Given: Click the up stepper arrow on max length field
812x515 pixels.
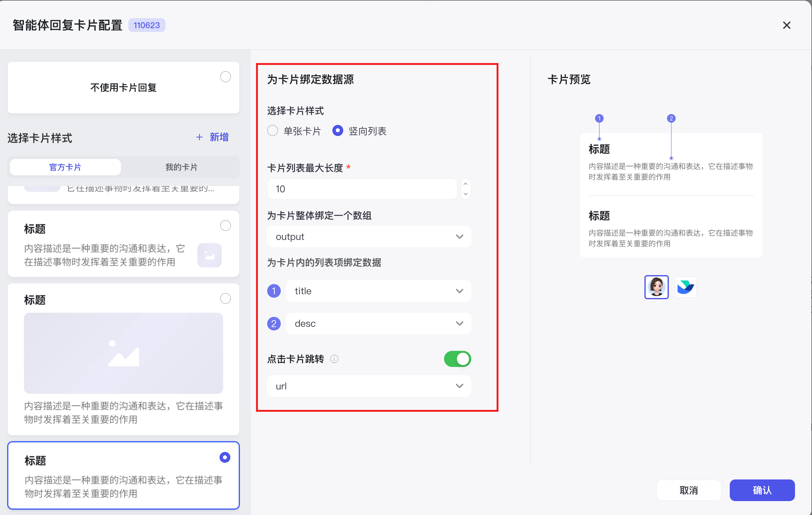Looking at the screenshot, I should click(x=465, y=184).
